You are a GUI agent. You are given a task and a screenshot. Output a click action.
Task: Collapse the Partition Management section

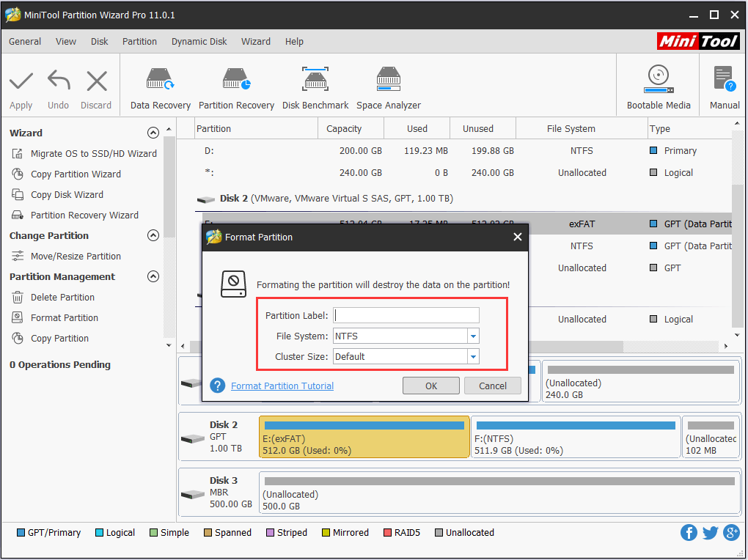point(153,276)
